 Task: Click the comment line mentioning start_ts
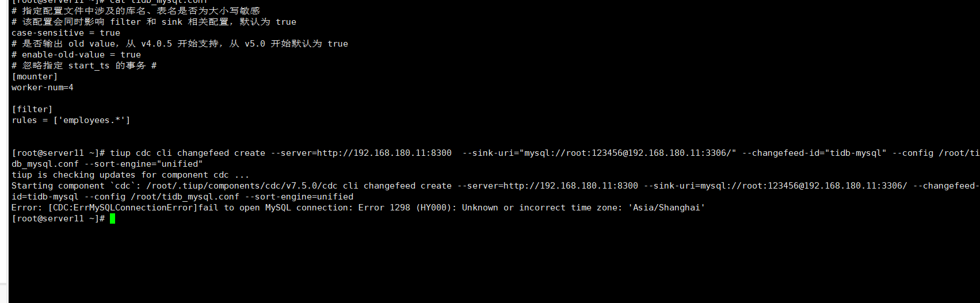pos(84,66)
